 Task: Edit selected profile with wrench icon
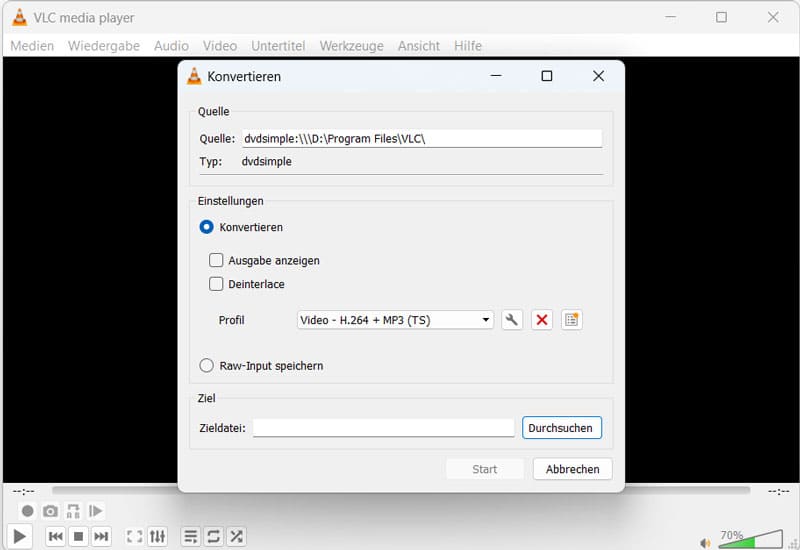click(x=512, y=320)
